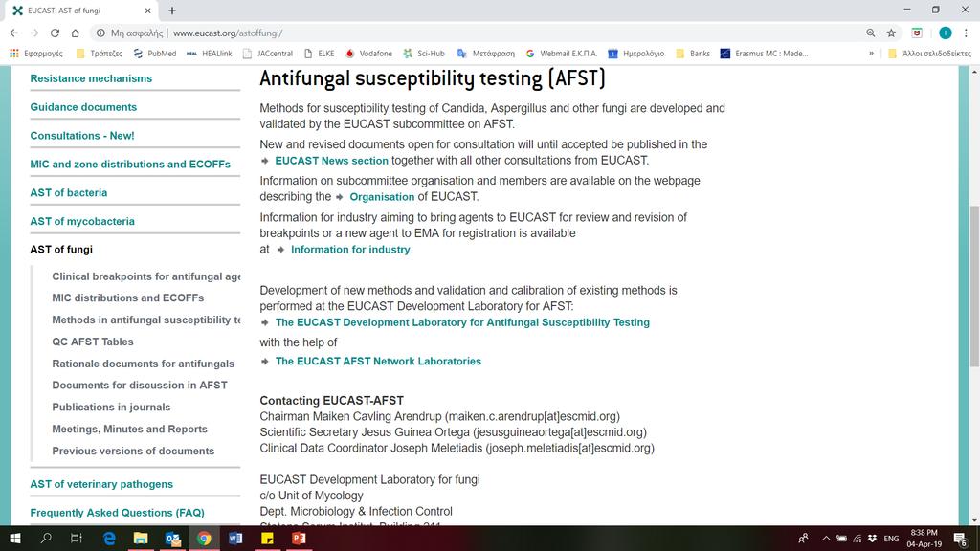Open MIC and zone distributions and ECOFFs
Screen dimensions: 980x551
click(130, 165)
